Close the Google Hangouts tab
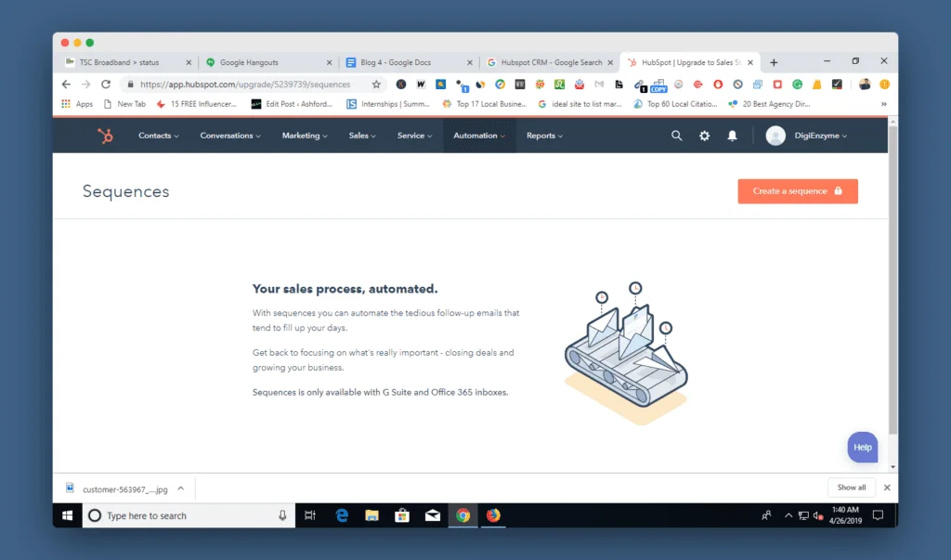The image size is (951, 560). click(330, 62)
